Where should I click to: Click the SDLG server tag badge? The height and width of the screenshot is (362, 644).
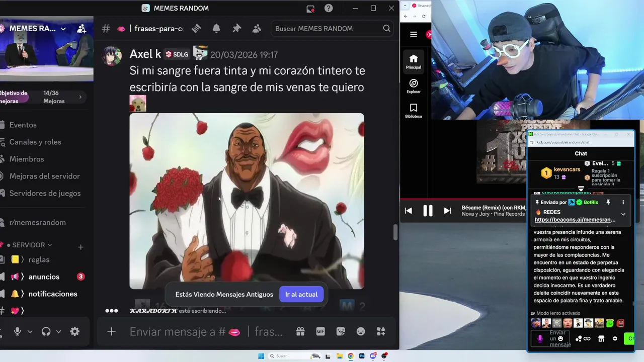(x=177, y=54)
